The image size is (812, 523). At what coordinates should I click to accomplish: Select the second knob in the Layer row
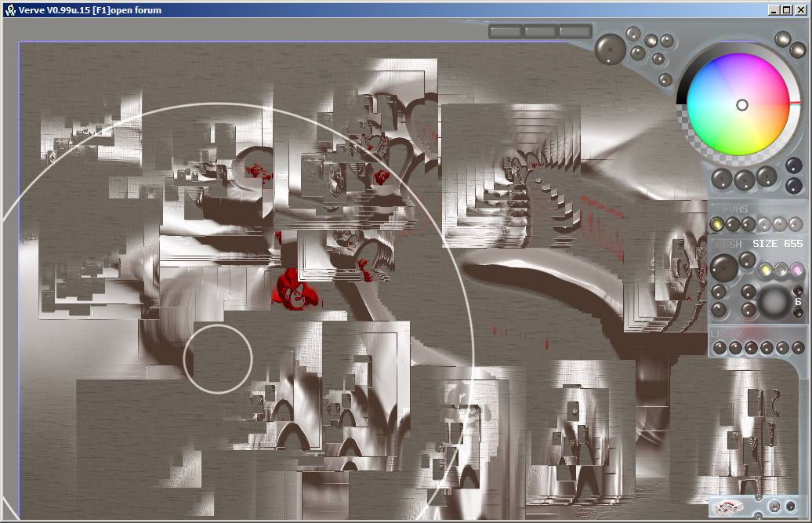tap(735, 347)
